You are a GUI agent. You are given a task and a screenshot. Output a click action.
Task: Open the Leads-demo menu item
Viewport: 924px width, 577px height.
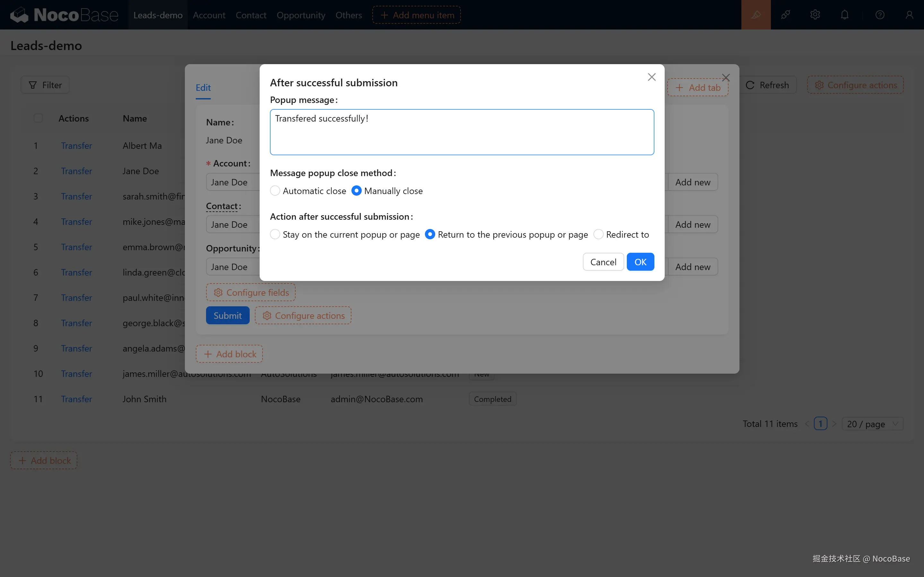[x=158, y=15]
